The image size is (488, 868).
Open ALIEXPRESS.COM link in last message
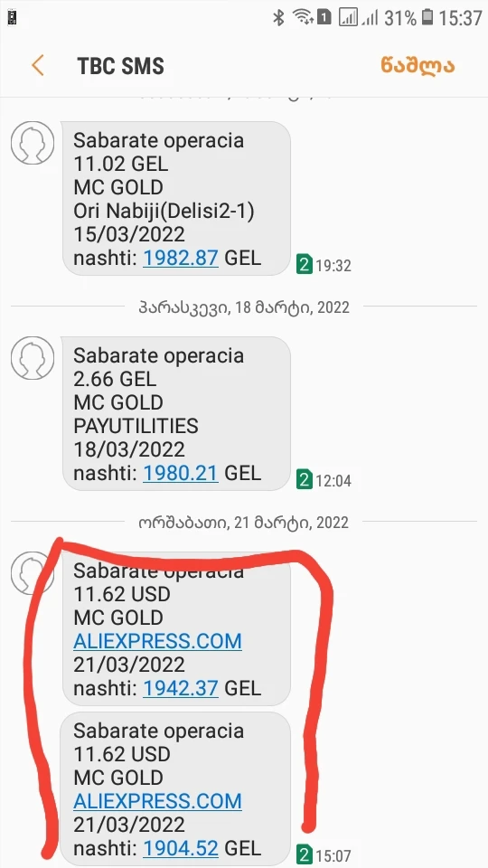tap(157, 800)
